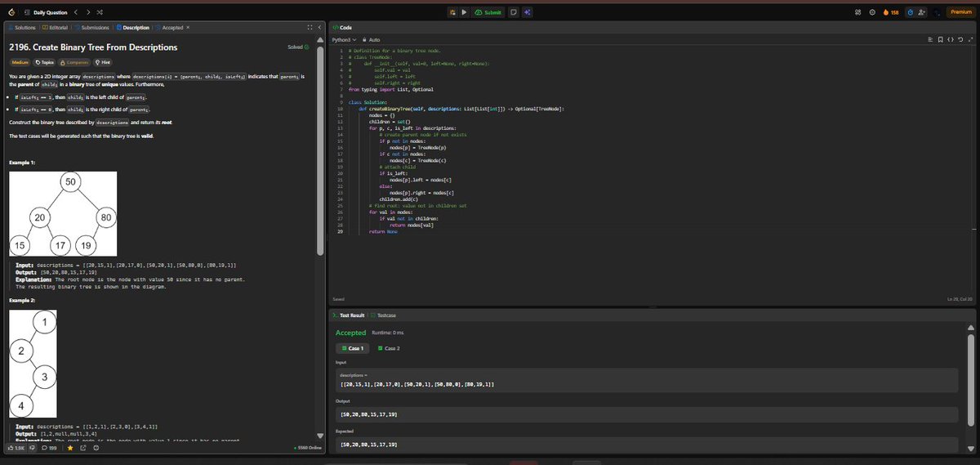The image size is (980, 465).
Task: Expand the Topics tag
Action: [45, 62]
